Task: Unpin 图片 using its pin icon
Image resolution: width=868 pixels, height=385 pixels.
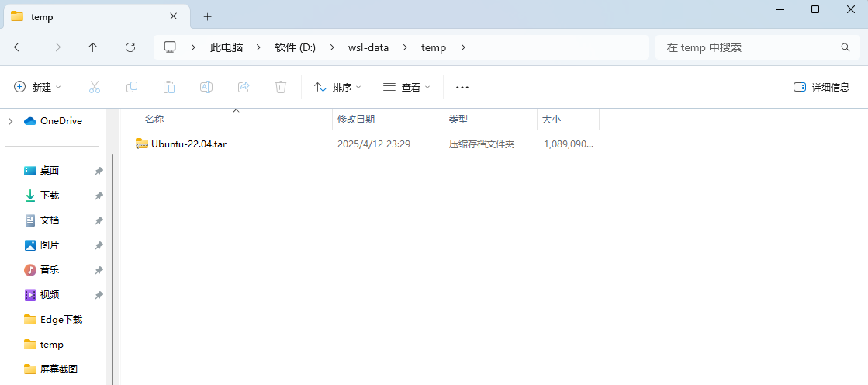Action: pos(99,245)
